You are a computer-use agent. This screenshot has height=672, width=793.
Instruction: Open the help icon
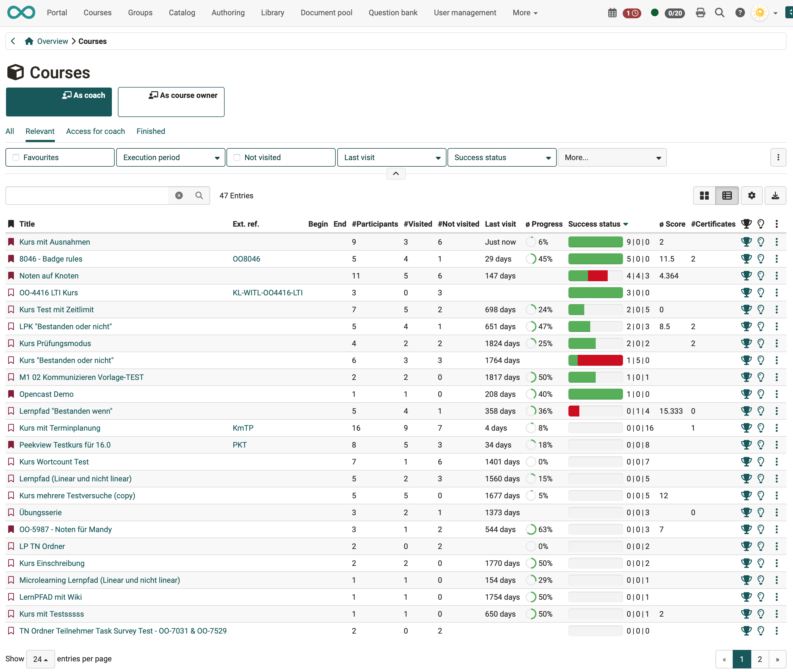740,13
